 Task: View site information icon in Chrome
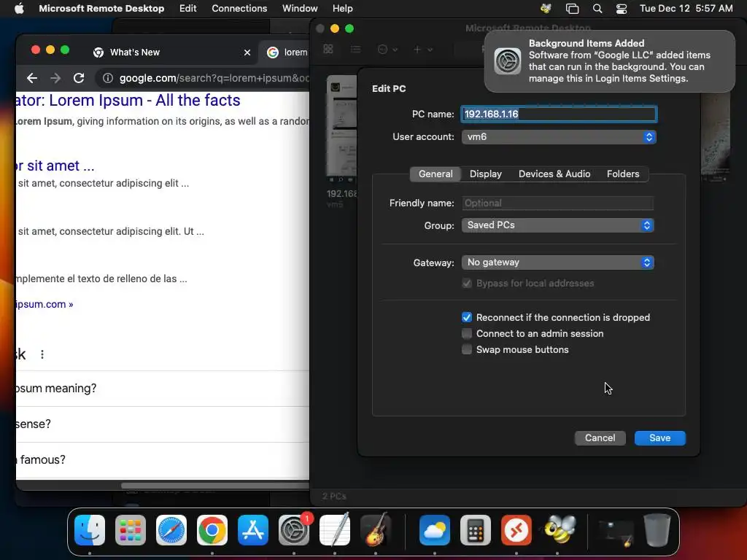(x=108, y=78)
